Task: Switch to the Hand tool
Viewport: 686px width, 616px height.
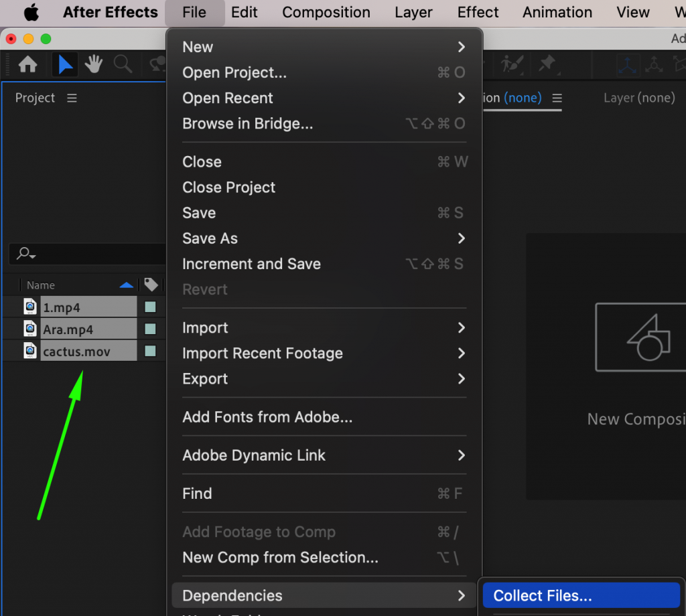Action: tap(94, 64)
